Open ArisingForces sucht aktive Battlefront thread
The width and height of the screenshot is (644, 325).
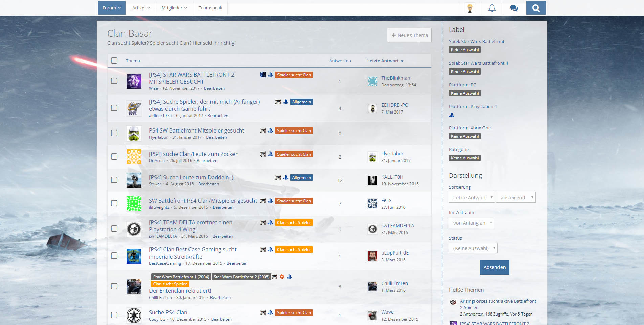point(498,304)
